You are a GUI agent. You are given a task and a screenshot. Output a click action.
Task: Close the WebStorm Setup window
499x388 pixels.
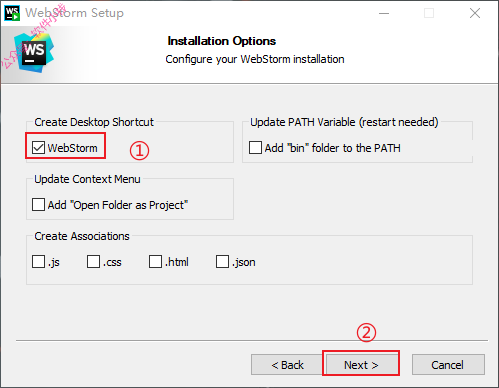click(475, 13)
